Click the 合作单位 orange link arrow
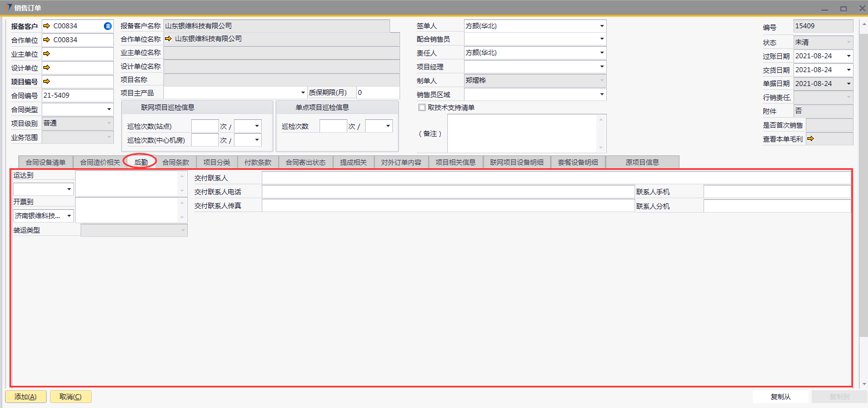 click(47, 40)
